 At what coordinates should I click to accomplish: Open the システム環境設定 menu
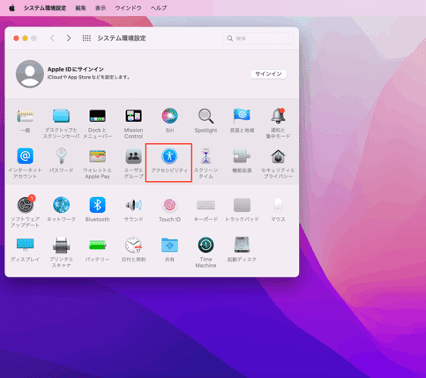pos(45,8)
